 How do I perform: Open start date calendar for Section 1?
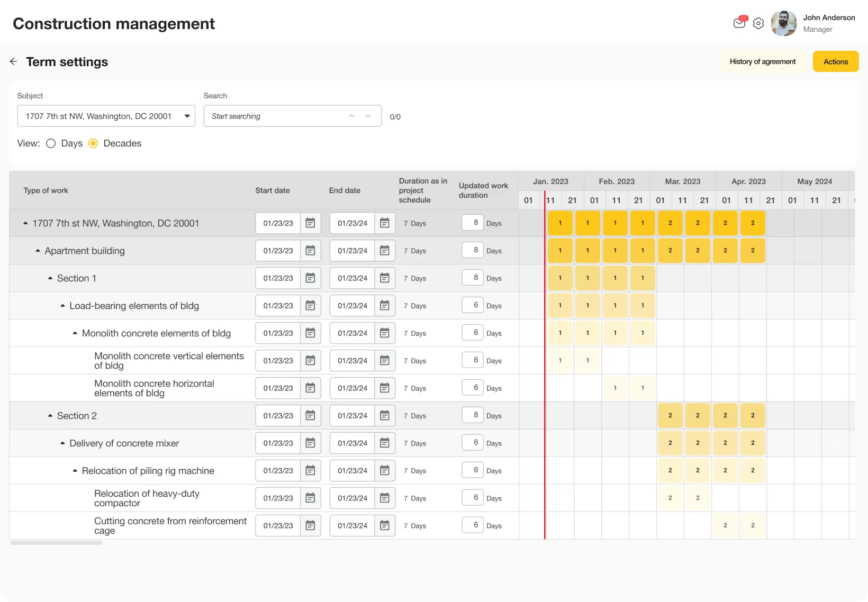pyautogui.click(x=311, y=278)
